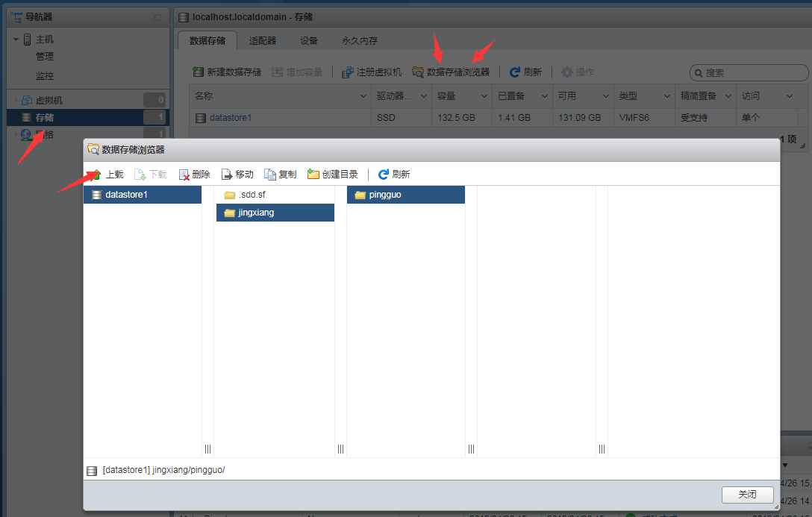This screenshot has height=517, width=812.
Task: Click 新建数据存储 new datastore
Action: pyautogui.click(x=227, y=72)
